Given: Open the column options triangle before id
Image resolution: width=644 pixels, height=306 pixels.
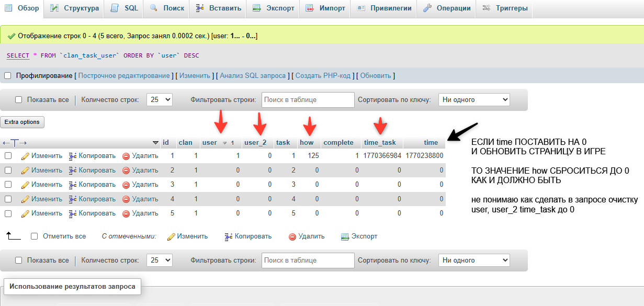Looking at the screenshot, I should point(155,143).
